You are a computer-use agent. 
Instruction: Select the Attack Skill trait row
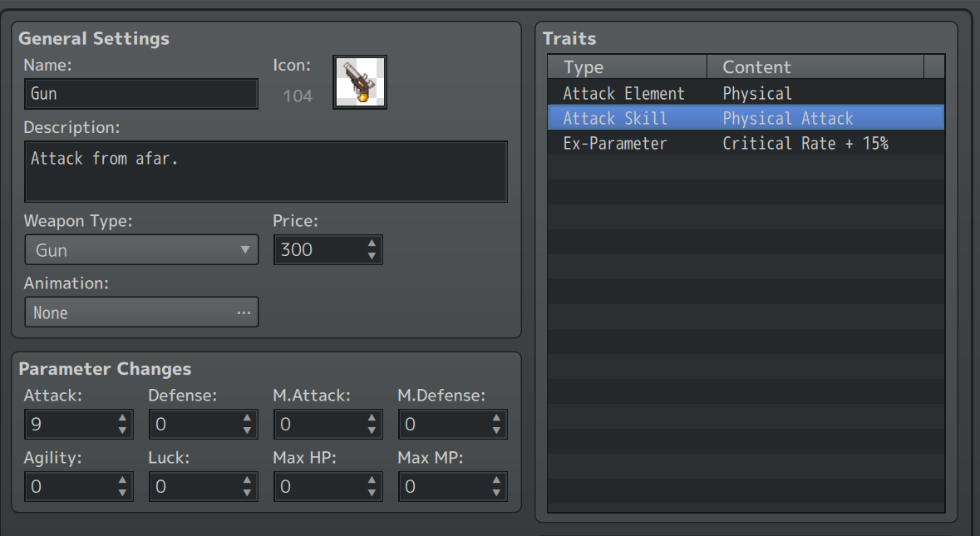pyautogui.click(x=746, y=118)
